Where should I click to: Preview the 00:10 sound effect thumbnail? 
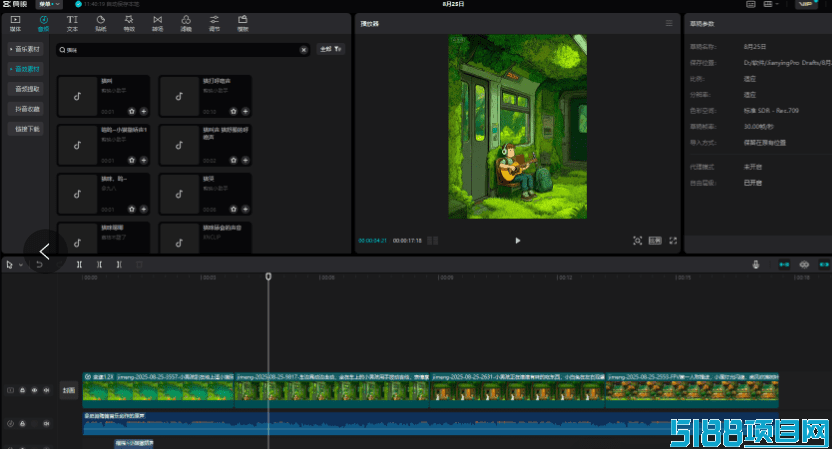[x=179, y=96]
